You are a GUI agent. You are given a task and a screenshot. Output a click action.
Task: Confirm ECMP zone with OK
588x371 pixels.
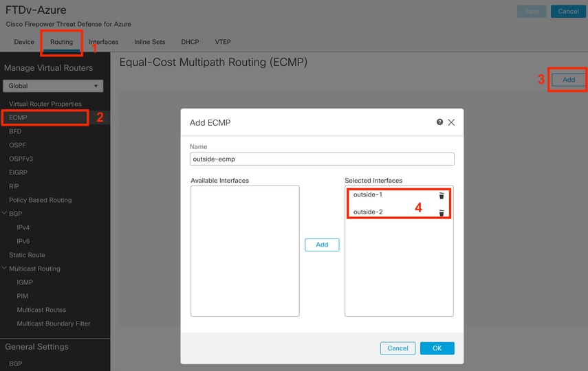(x=437, y=348)
